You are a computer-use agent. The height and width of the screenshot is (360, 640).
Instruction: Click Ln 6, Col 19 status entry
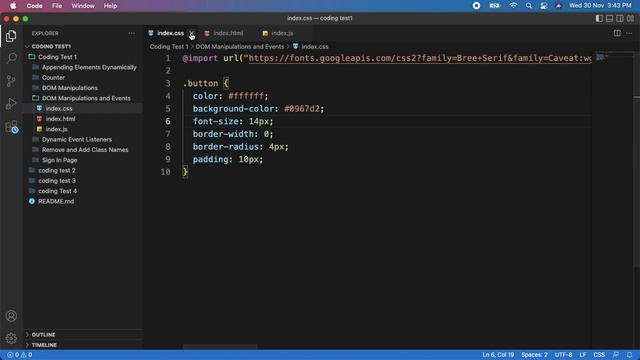[x=498, y=355]
